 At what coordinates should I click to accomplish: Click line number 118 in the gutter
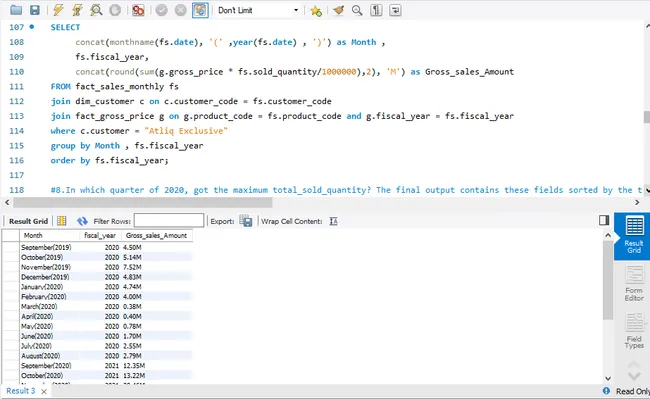17,190
